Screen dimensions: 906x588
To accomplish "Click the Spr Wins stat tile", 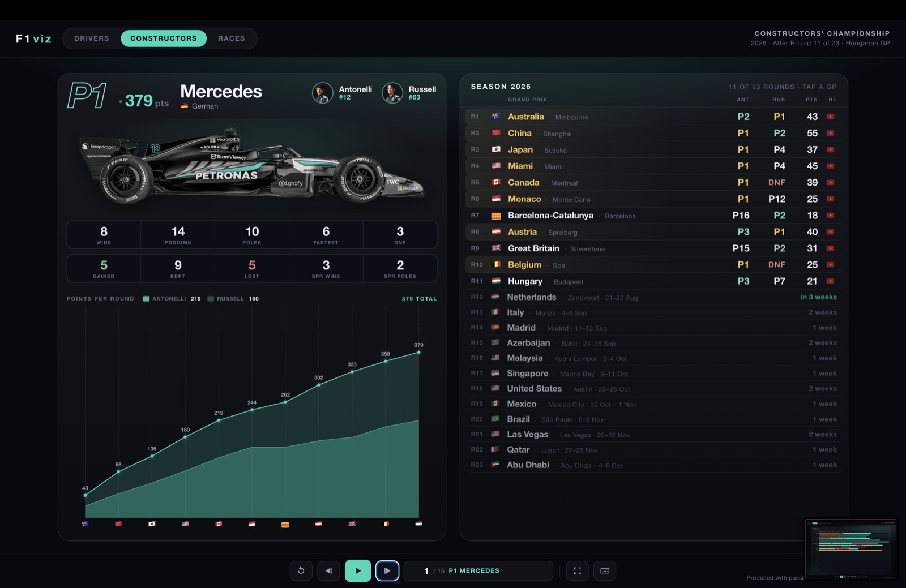I will pos(326,269).
